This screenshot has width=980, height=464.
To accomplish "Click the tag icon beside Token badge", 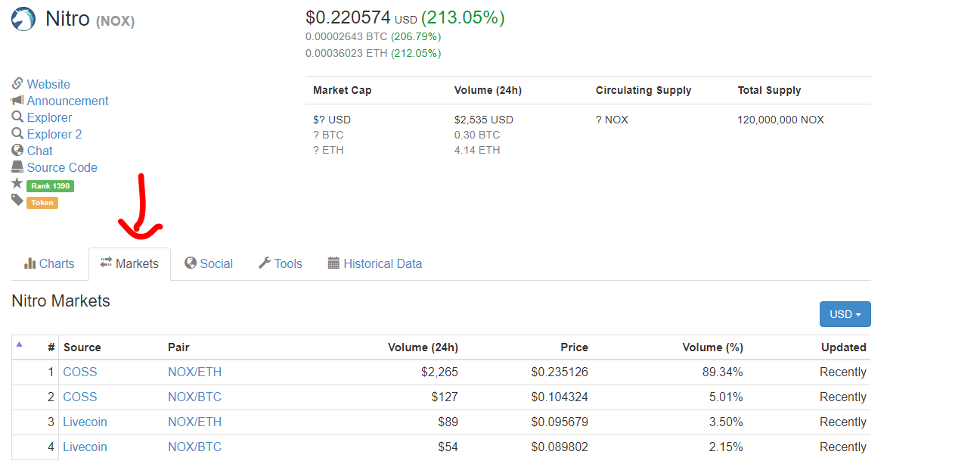I will tap(17, 201).
